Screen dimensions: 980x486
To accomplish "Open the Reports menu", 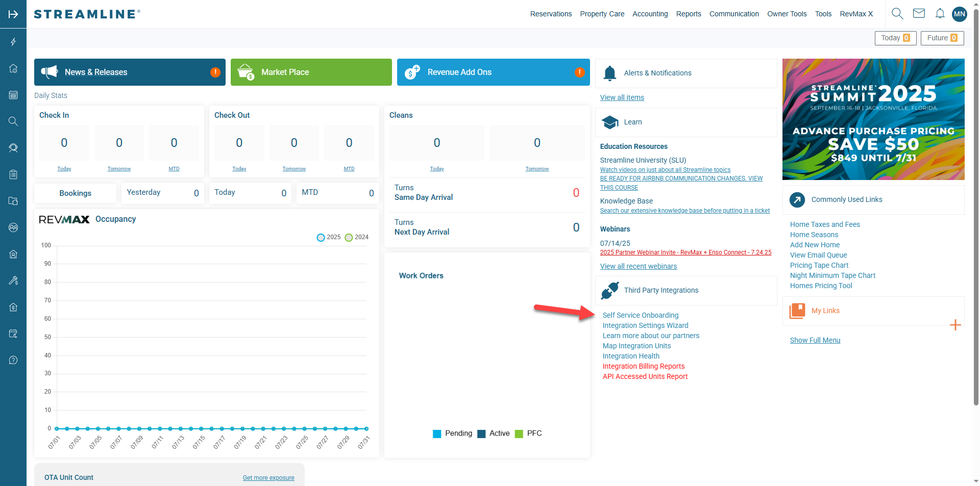I will pos(689,14).
